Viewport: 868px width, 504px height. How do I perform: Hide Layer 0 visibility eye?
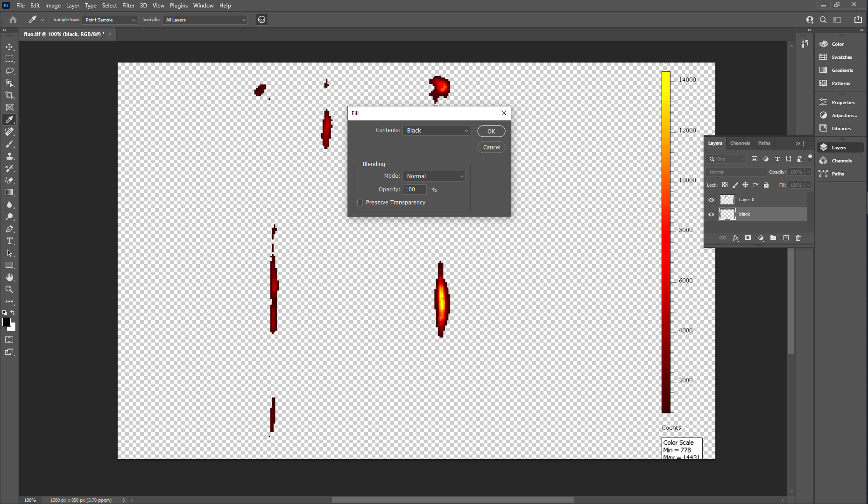click(x=711, y=200)
